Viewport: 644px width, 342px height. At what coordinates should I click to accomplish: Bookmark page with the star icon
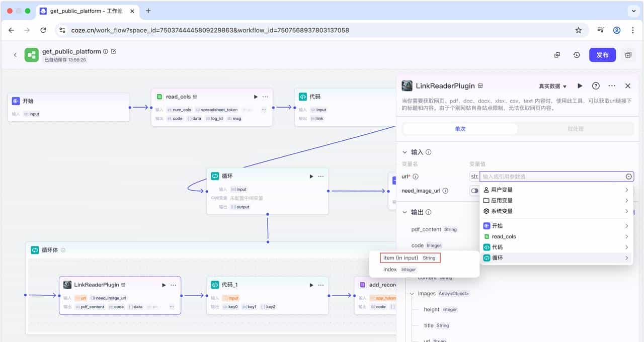(579, 30)
